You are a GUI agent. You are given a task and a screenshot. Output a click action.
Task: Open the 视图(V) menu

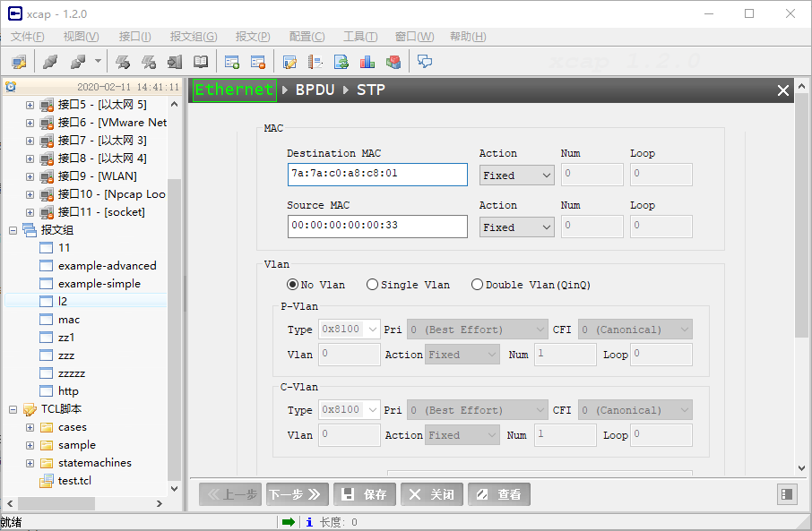click(x=81, y=37)
